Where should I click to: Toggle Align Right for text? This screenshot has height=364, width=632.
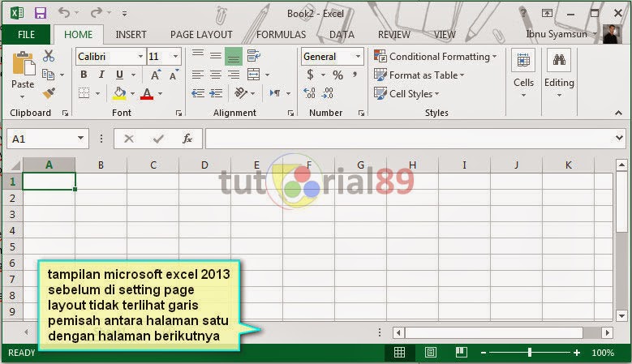(234, 75)
